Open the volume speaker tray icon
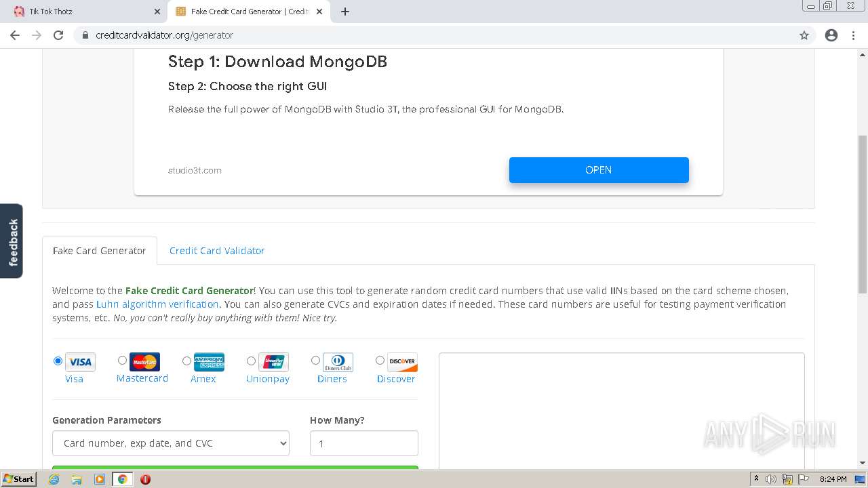868x488 pixels. point(771,479)
